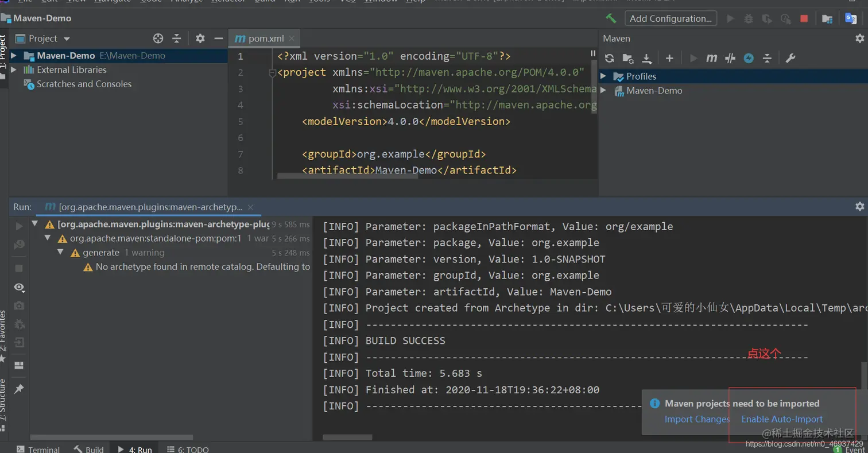Open the 2: Favorites side tab
Viewport: 868px width, 453px height.
click(3, 336)
